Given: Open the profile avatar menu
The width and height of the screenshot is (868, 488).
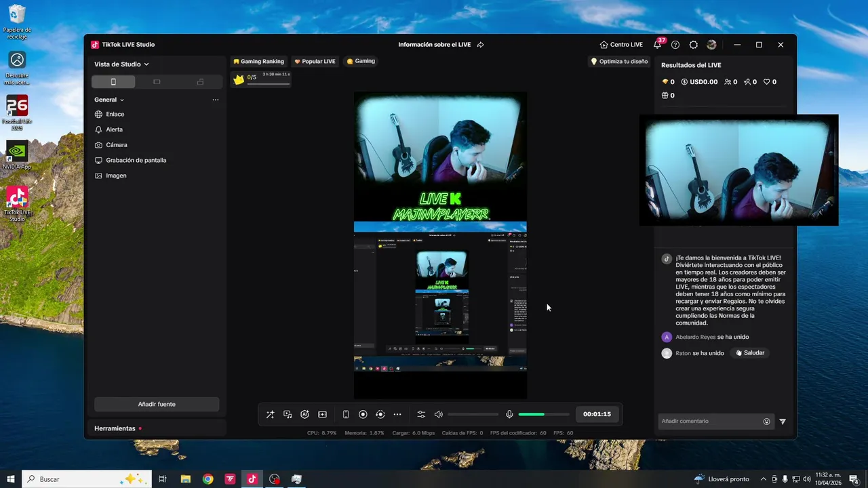Looking at the screenshot, I should coord(711,45).
